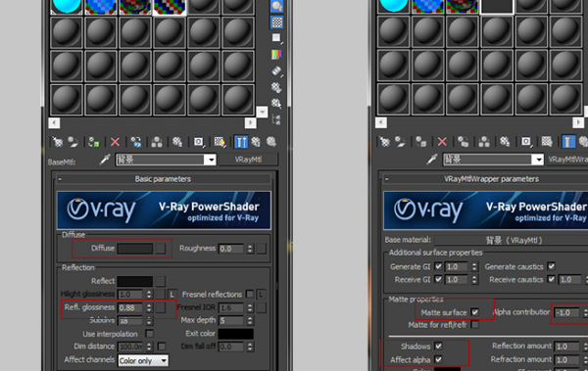Open Sample UV Tiling flyout, left editor
Screen dimensions: 588x371
[x=276, y=38]
